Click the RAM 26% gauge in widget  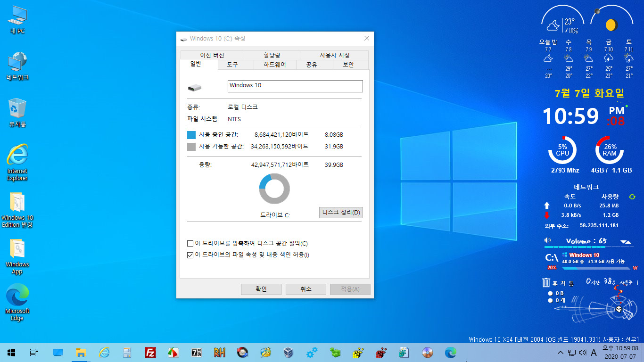pyautogui.click(x=610, y=150)
